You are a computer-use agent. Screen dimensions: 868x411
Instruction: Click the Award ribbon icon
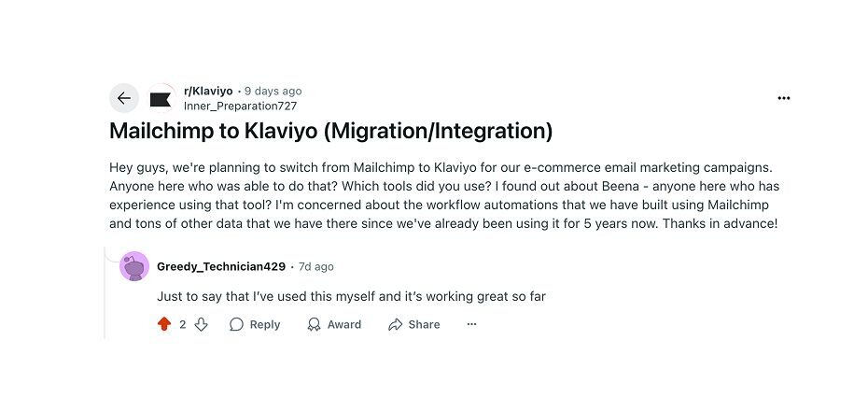pos(314,324)
